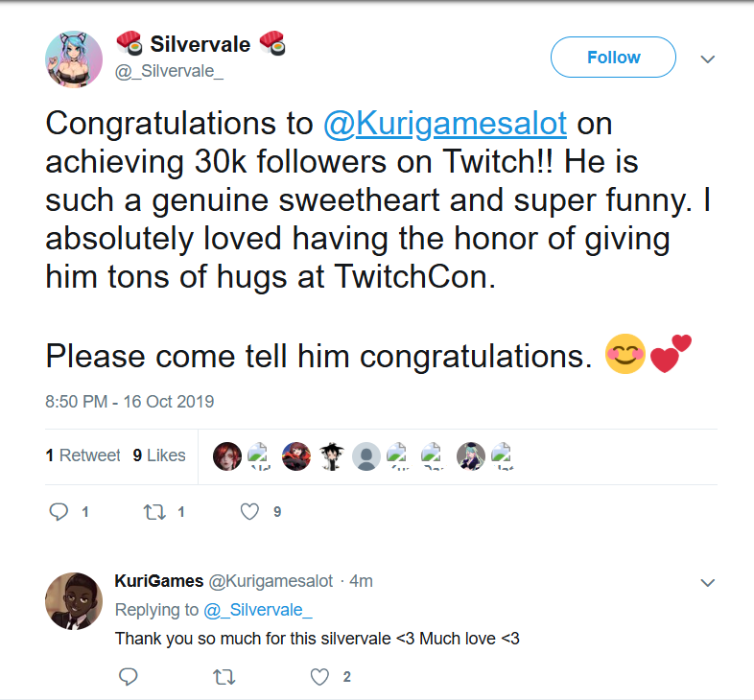Like Silvervale's tweet with heart icon
Viewport: 754px width, 700px height.
click(249, 512)
